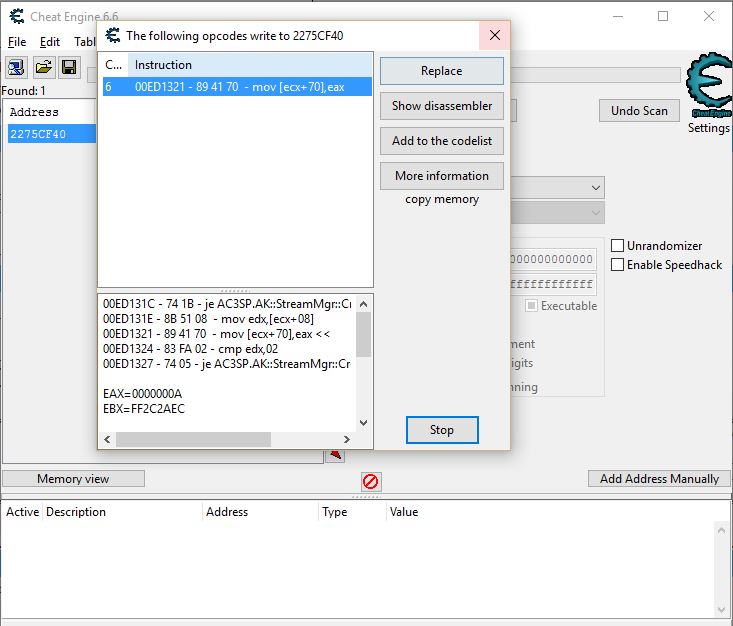Open the scan type dropdown
The image size is (733, 626).
pos(558,187)
